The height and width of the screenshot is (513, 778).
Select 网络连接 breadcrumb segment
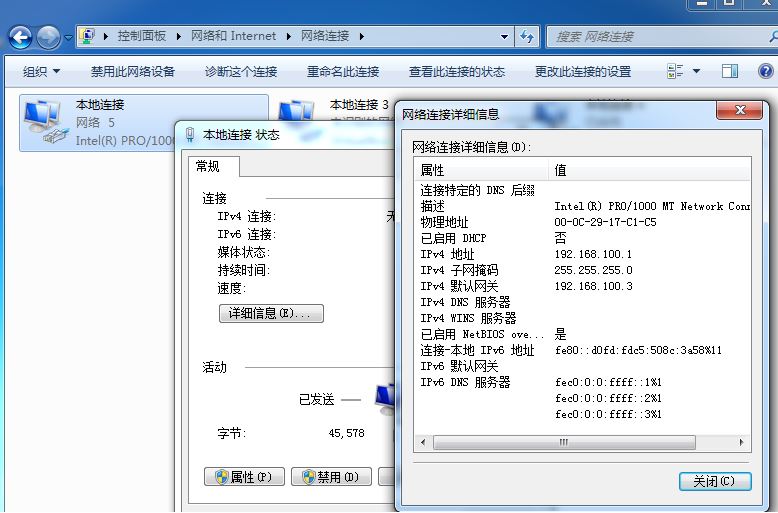point(325,36)
